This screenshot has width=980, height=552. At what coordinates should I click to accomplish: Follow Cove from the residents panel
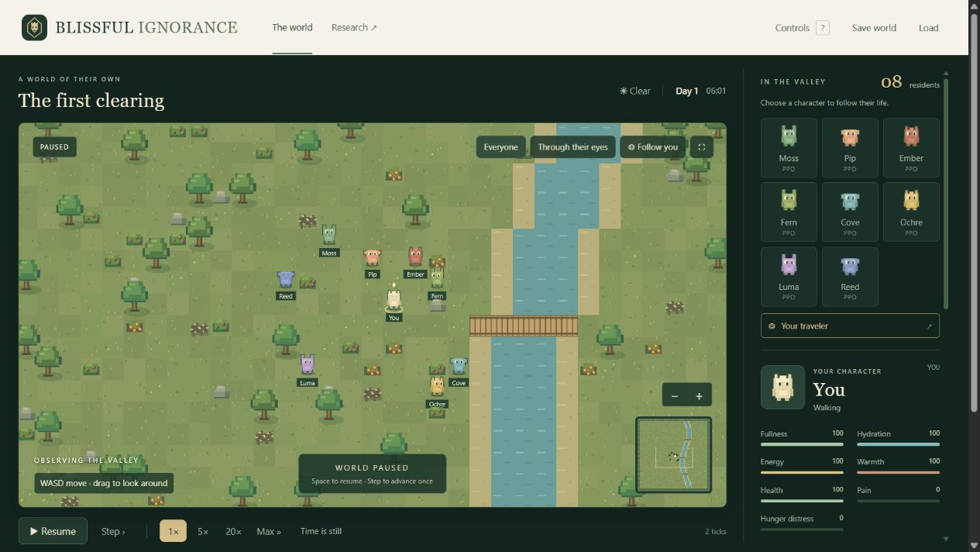(850, 212)
